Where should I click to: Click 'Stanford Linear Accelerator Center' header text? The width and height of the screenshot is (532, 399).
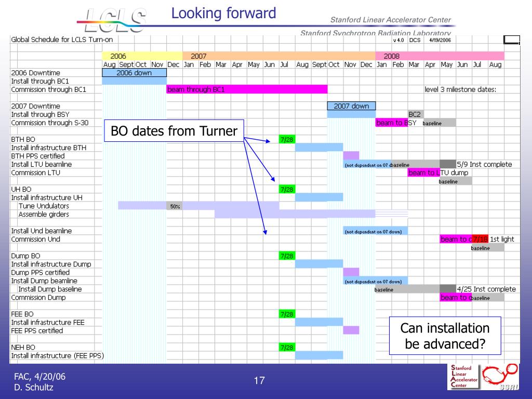pyautogui.click(x=391, y=20)
